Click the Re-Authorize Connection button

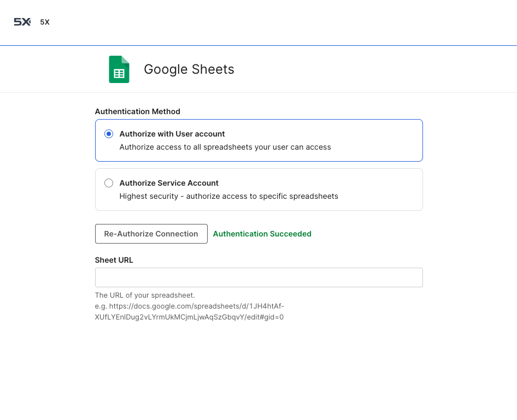pos(151,234)
